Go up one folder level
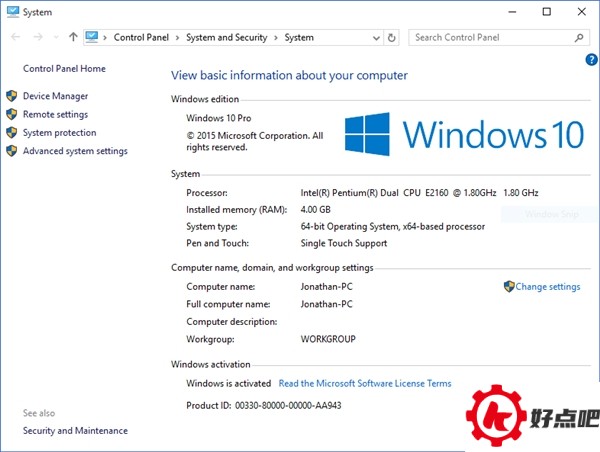600x452 pixels. point(73,37)
